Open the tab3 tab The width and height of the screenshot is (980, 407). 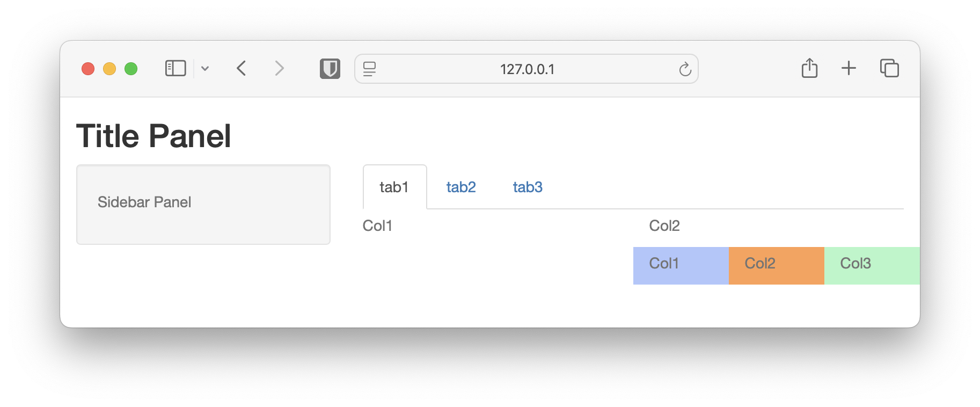[x=528, y=187]
